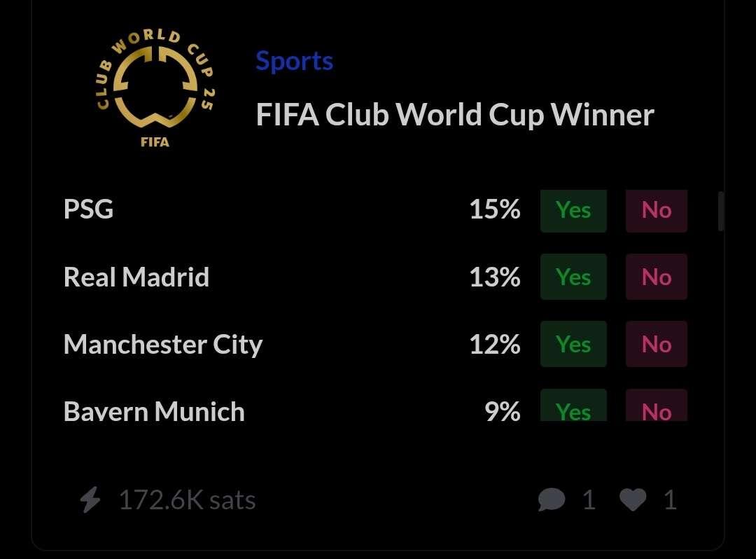Viewport: 756px width, 559px height.
Task: Select Yes for Real Madrid
Action: point(573,277)
